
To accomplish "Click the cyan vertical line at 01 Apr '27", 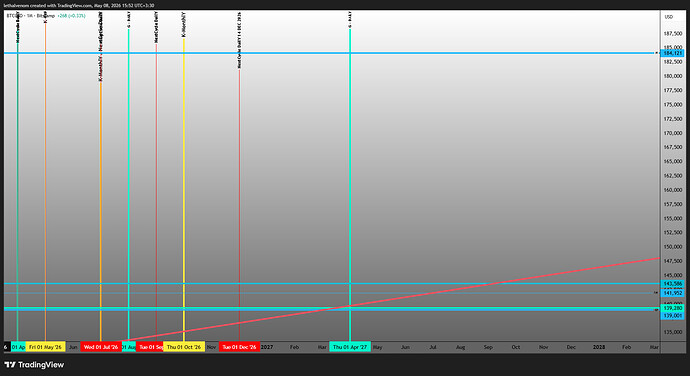I will click(x=350, y=185).
